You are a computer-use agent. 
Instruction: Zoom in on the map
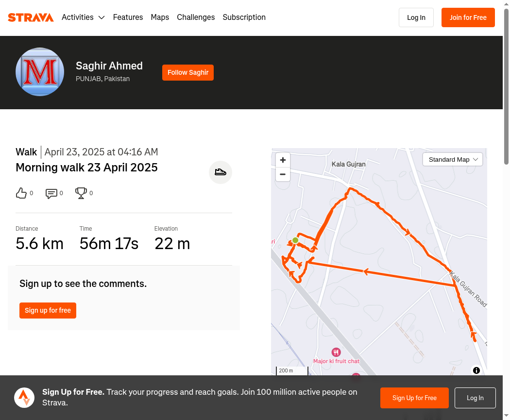pos(283,160)
